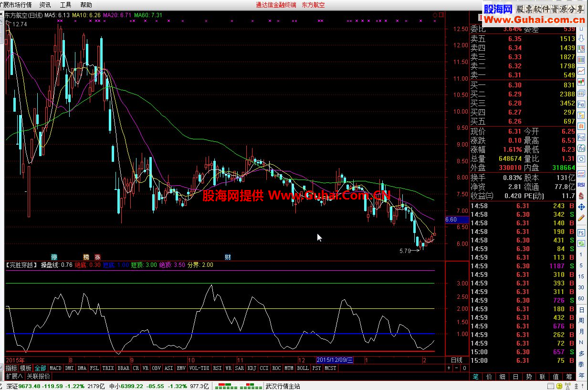Click the wavy indicator icon above RSI
588x390 pixels.
tap(581, 174)
